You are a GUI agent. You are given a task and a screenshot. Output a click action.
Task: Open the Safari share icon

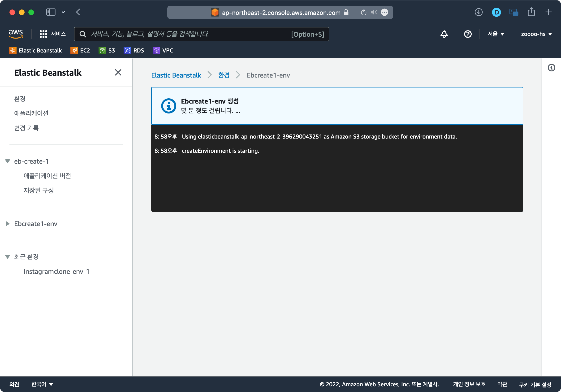pyautogui.click(x=531, y=12)
